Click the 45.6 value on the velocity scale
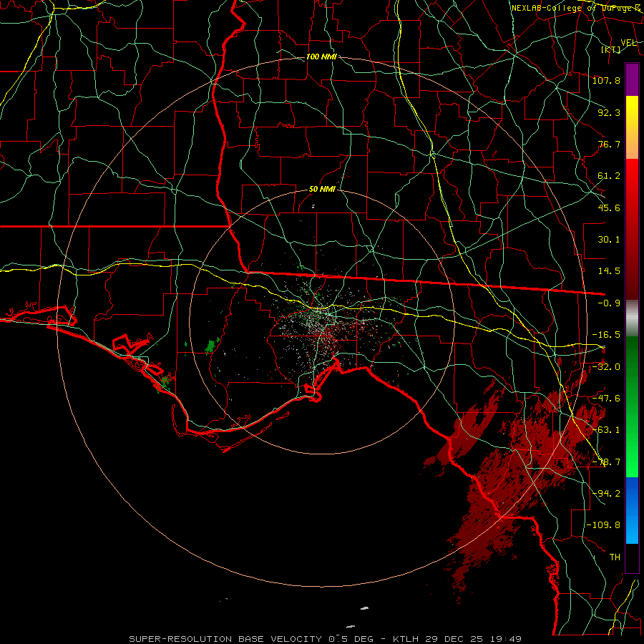Image resolution: width=644 pixels, height=644 pixels. coord(609,208)
